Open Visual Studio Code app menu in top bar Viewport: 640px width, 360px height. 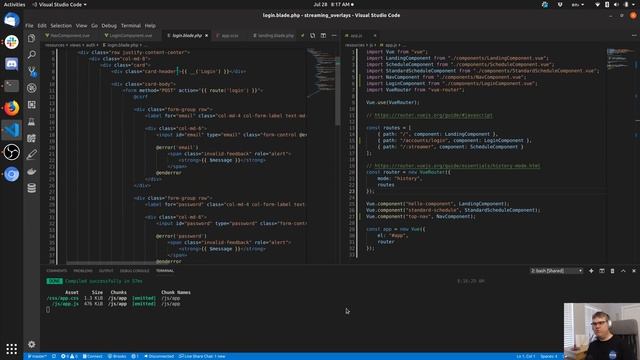59,4
